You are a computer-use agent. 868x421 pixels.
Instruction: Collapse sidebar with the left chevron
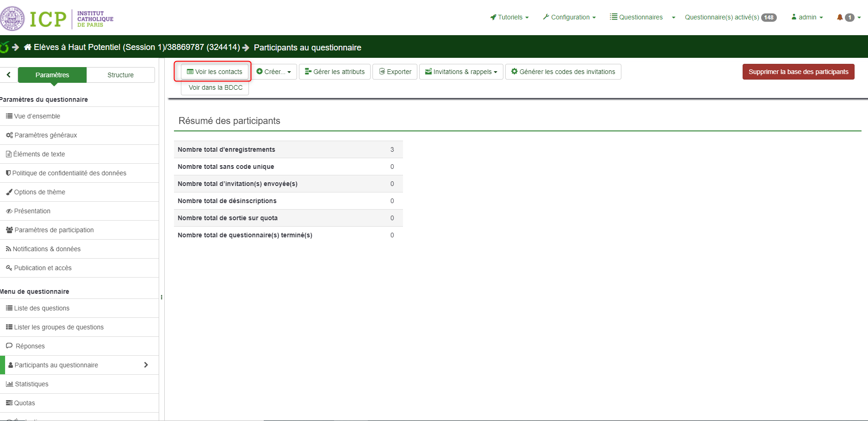tap(9, 75)
